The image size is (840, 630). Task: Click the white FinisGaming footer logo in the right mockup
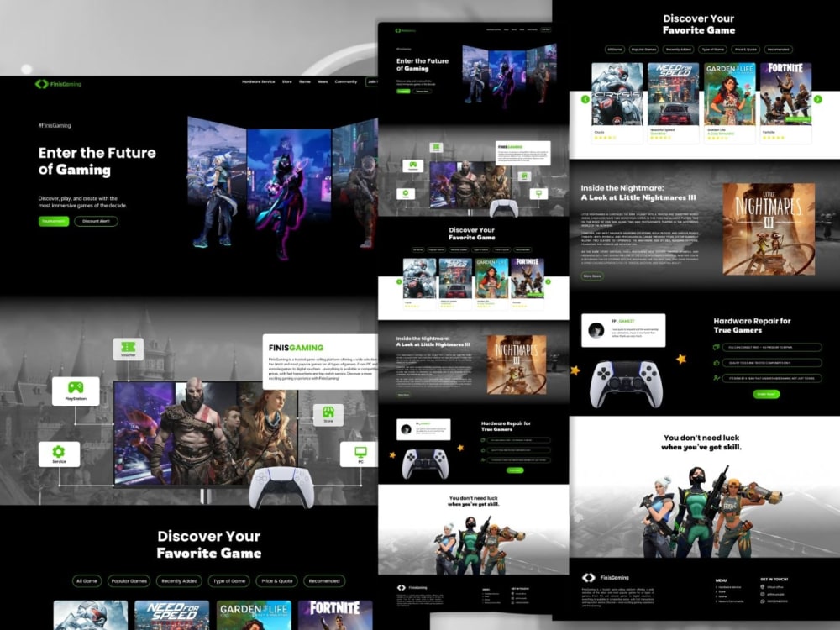[x=606, y=578]
